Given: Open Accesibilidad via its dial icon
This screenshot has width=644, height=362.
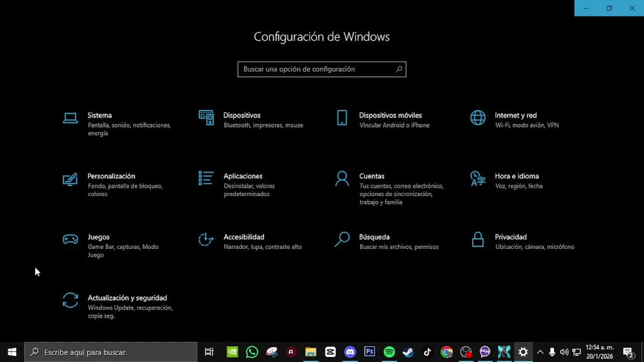Looking at the screenshot, I should (x=206, y=239).
